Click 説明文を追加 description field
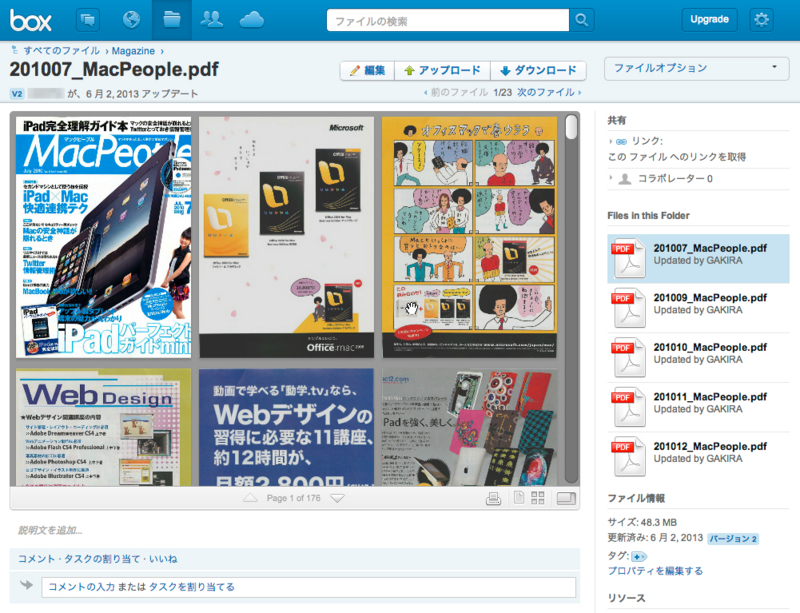The width and height of the screenshot is (800, 613). (50, 530)
